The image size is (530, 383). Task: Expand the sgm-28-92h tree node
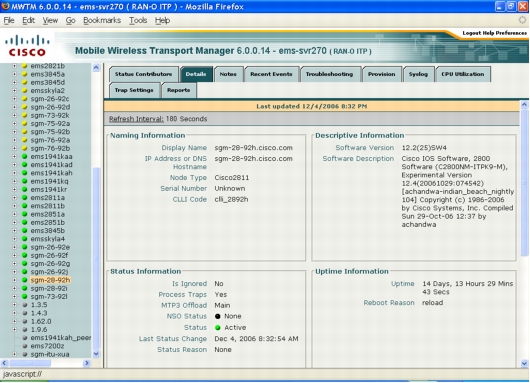[x=14, y=280]
